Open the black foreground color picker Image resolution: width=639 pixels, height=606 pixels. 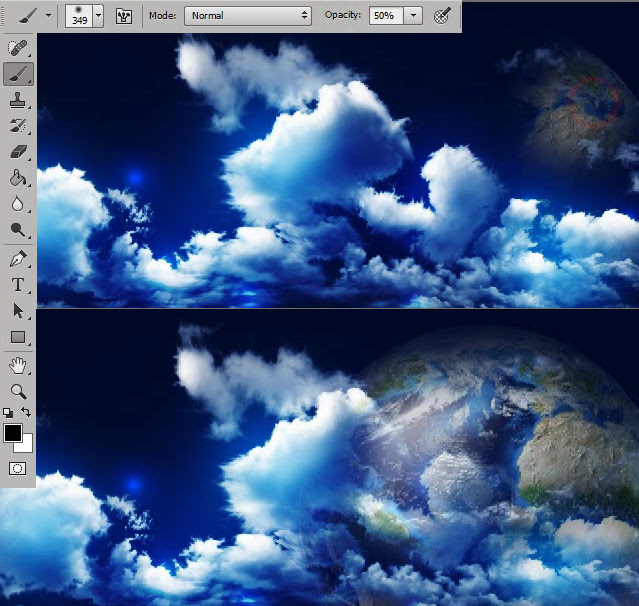point(13,433)
